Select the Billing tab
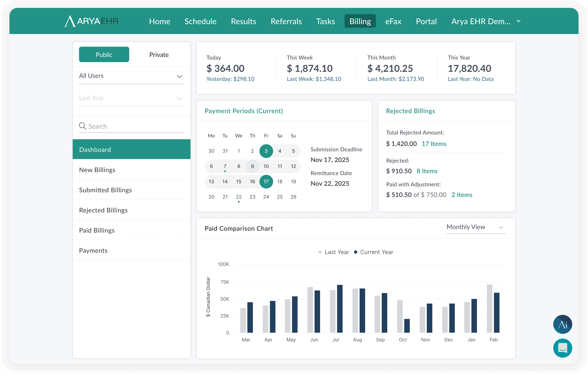The width and height of the screenshot is (588, 375). 360,21
